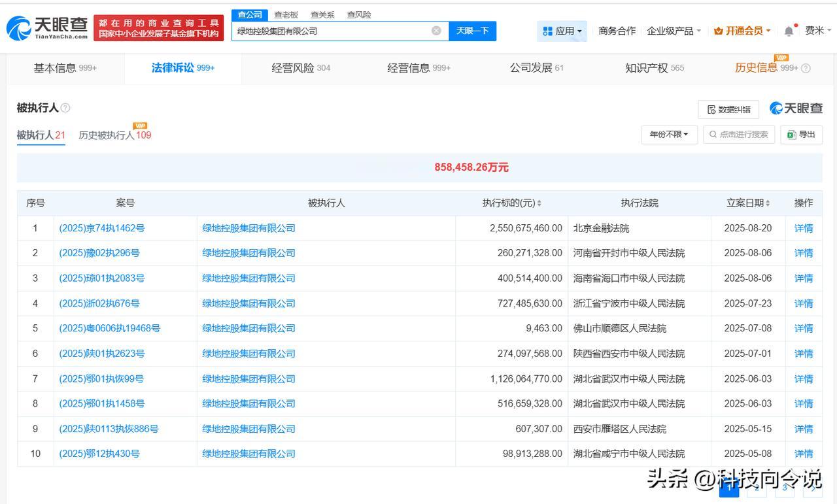The image size is (837, 504).
Task: Select the 历史被执行人 109 sub-tab
Action: (115, 135)
